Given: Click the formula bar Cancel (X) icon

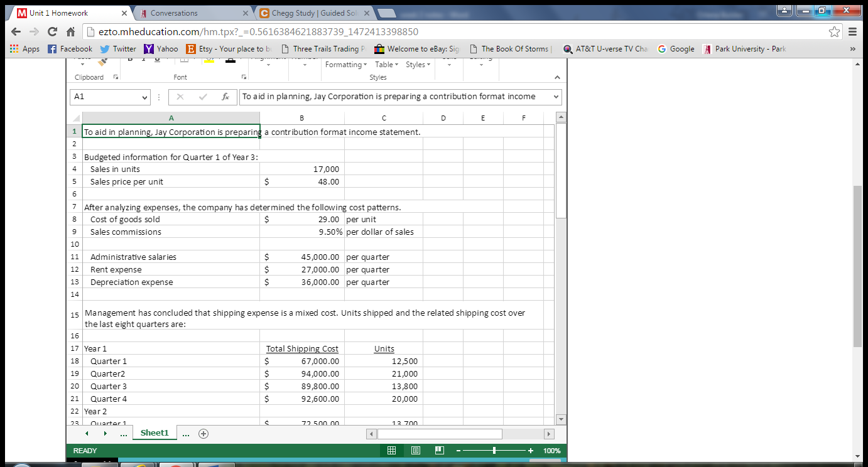Looking at the screenshot, I should 180,97.
